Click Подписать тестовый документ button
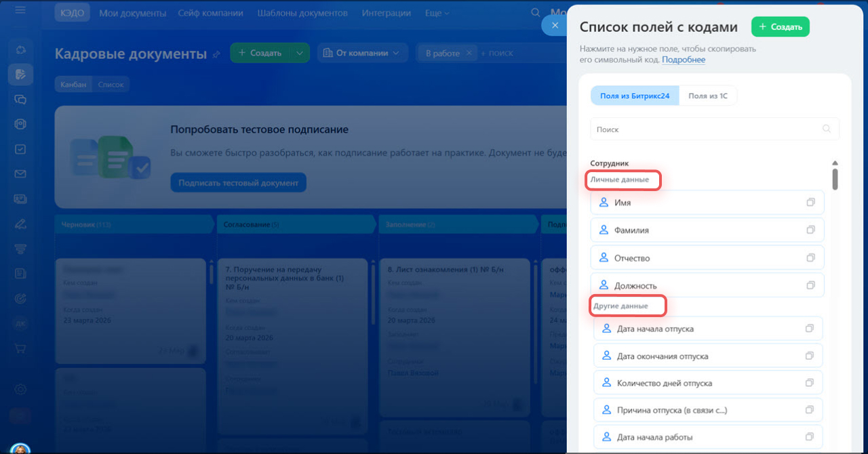Screen dimensions: 868x454 (238, 183)
